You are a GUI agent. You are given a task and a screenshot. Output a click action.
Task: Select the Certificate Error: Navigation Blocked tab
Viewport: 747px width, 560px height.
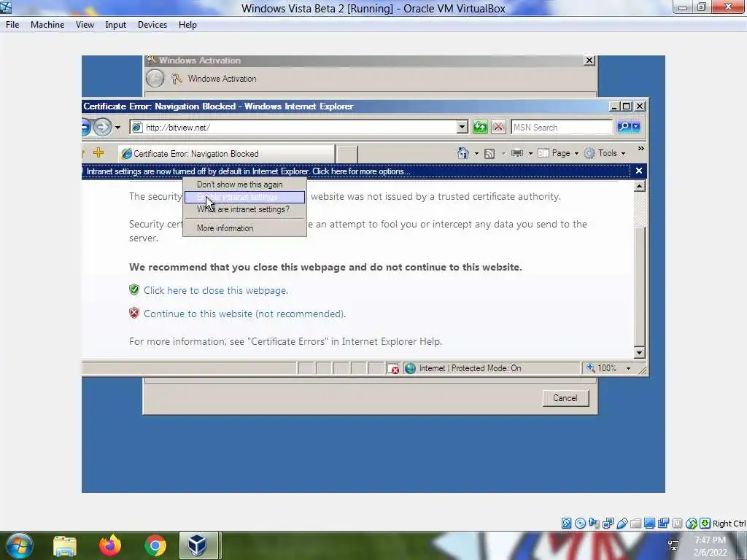coord(226,154)
